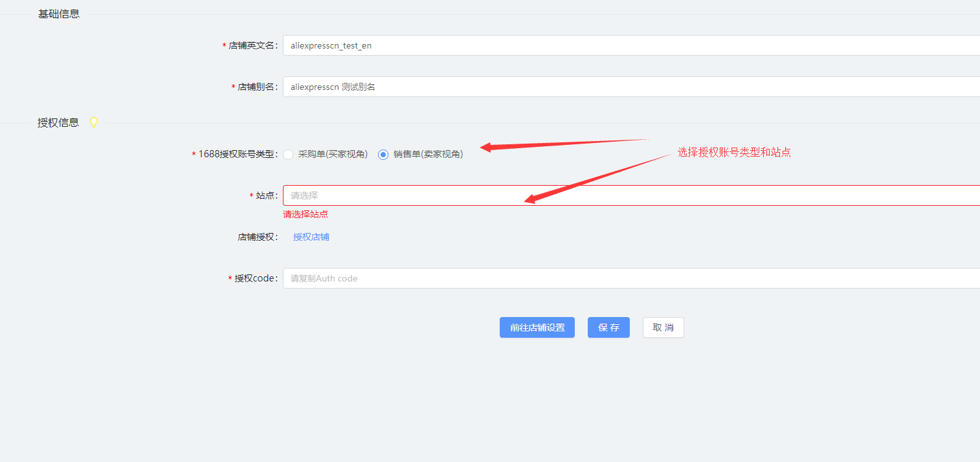The height and width of the screenshot is (462, 980).
Task: Click the 前往店铺设置 button
Action: [537, 327]
